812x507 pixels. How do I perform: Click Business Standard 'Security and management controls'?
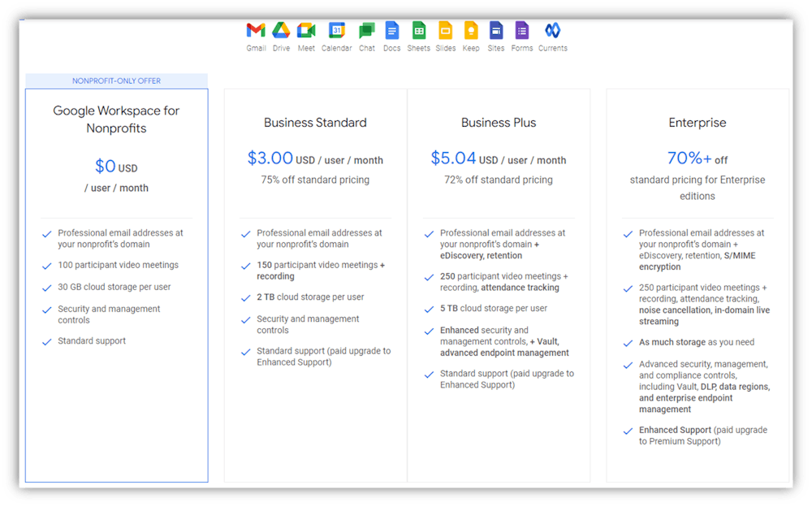pyautogui.click(x=308, y=324)
